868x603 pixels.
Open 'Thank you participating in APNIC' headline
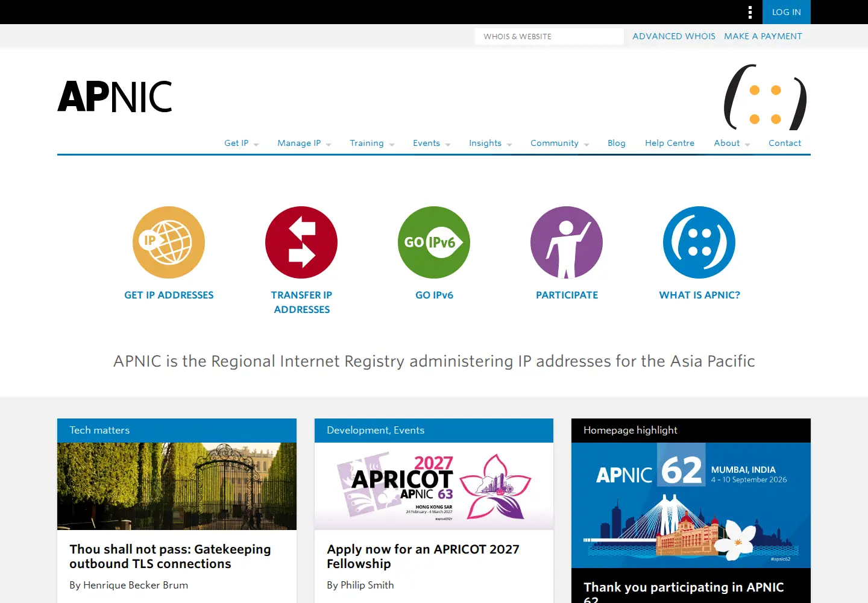pos(684,592)
